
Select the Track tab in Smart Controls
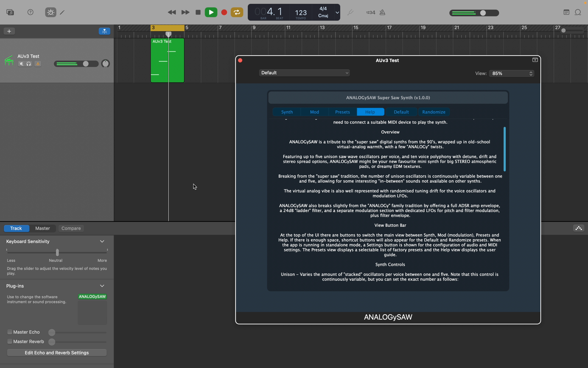pos(16,228)
